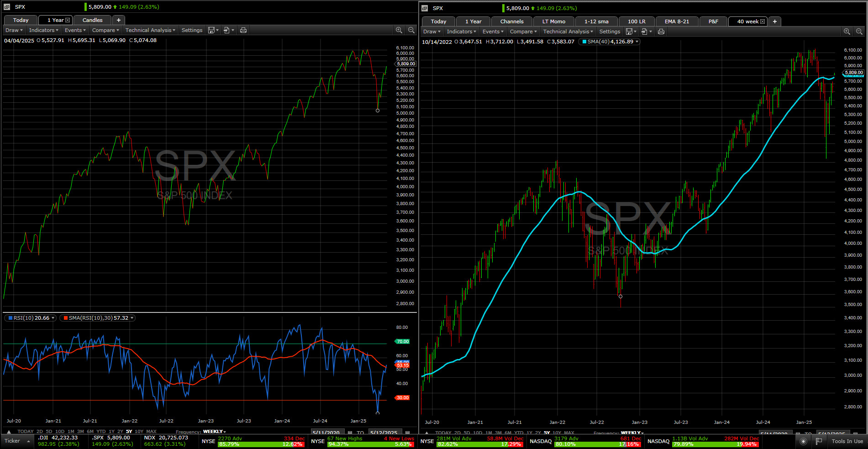The image size is (868, 449).
Task: Click the print icon in the left chart toolbar
Action: (x=243, y=30)
